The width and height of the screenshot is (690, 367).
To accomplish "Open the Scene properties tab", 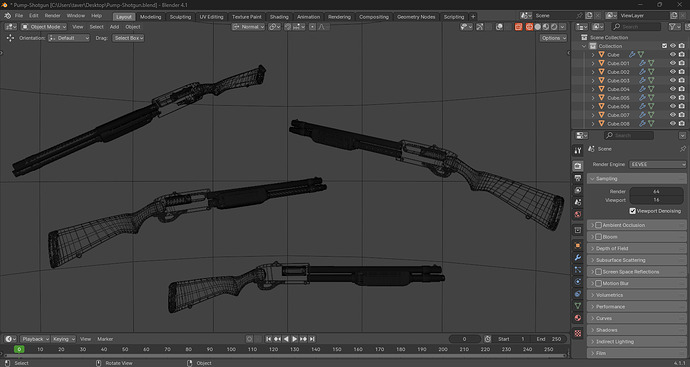I will [578, 202].
